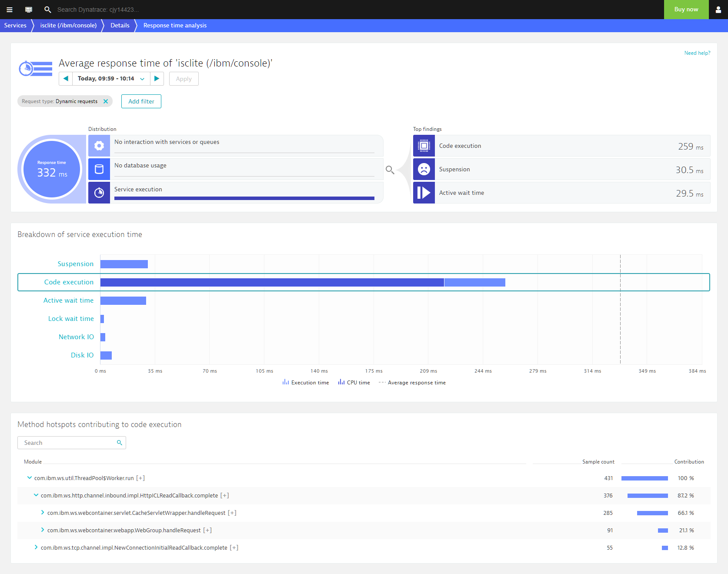Click [+] next to CacheServletWrapper.handleRequest
The height and width of the screenshot is (574, 728).
pyautogui.click(x=232, y=513)
